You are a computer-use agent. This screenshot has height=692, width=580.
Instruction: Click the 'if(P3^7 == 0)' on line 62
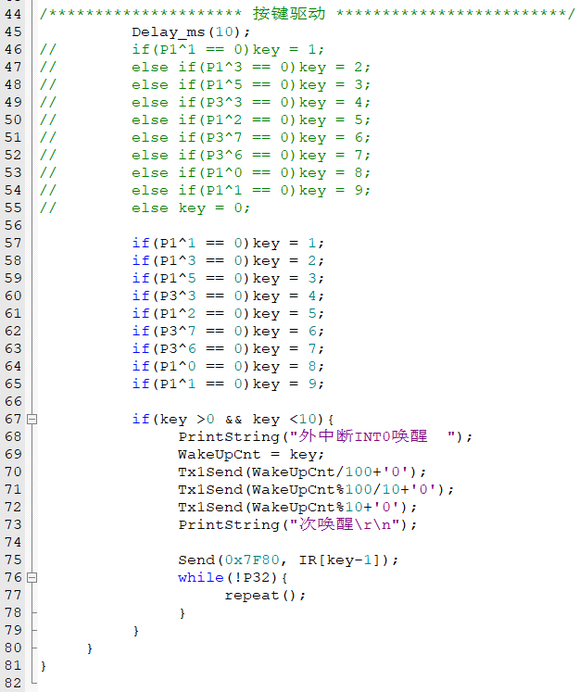(191, 331)
